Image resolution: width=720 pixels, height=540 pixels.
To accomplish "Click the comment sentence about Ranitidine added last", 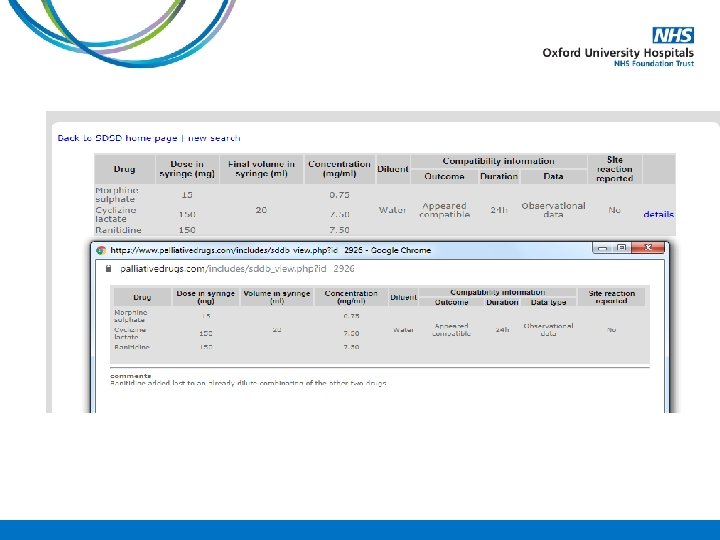I will pyautogui.click(x=248, y=383).
